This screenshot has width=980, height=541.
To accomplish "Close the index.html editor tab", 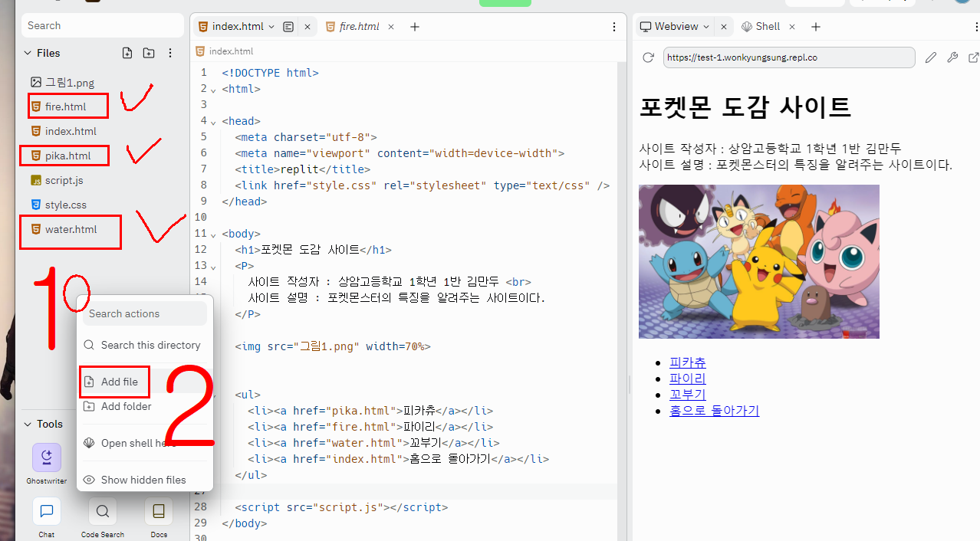I will pos(307,27).
